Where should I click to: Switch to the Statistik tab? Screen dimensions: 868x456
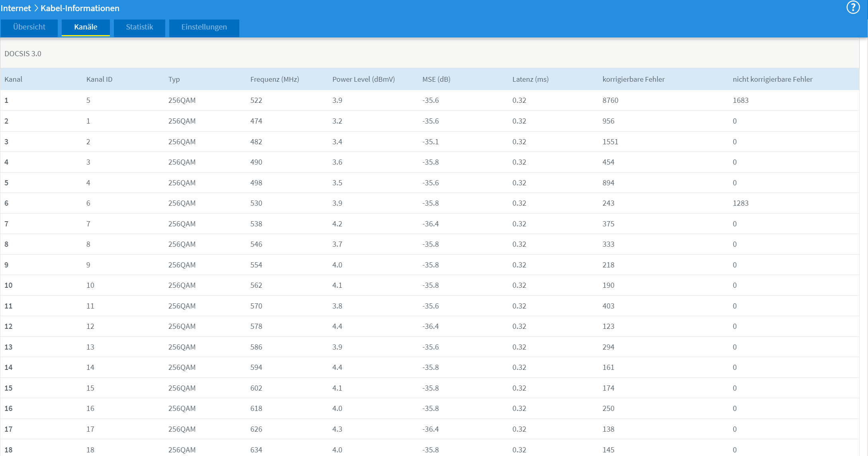pyautogui.click(x=139, y=27)
